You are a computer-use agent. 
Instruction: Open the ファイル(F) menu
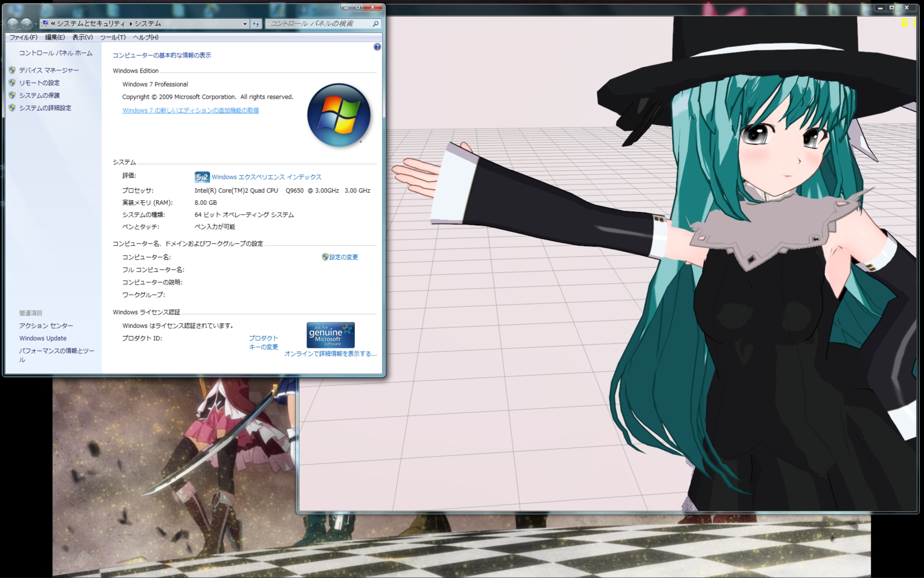(23, 37)
